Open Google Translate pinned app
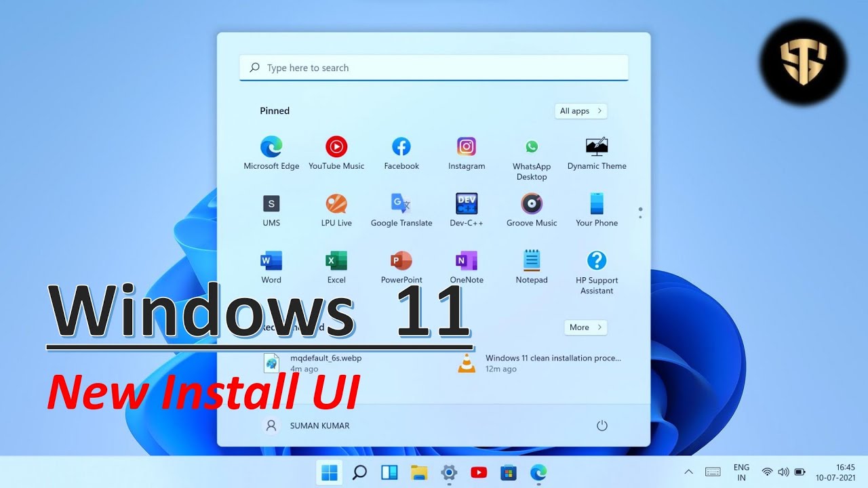868x488 pixels. point(401,211)
